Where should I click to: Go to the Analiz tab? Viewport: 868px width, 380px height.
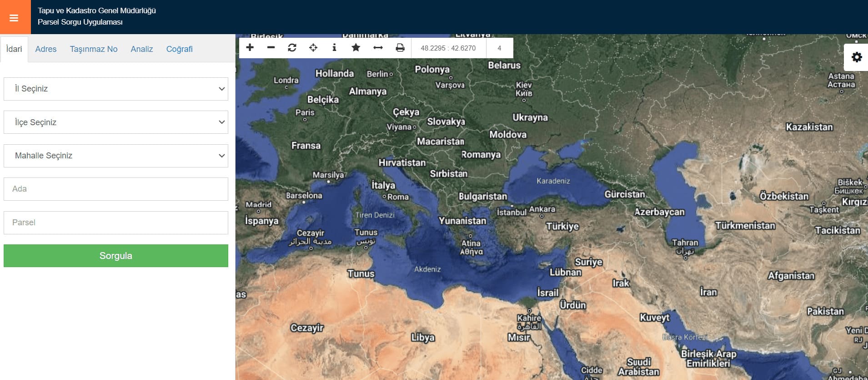point(142,49)
